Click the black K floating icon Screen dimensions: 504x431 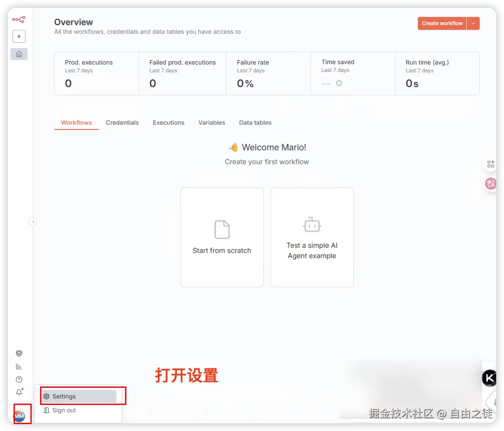[x=489, y=378]
